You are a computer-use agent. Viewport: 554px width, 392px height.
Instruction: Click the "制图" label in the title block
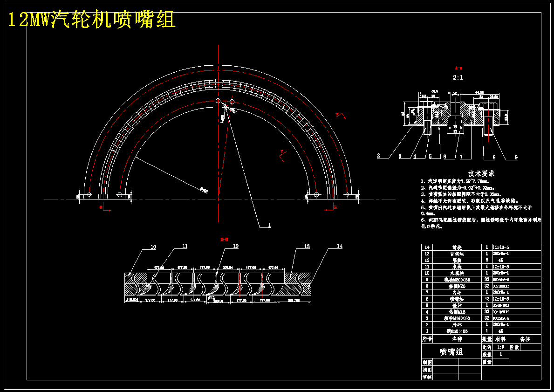427,362
